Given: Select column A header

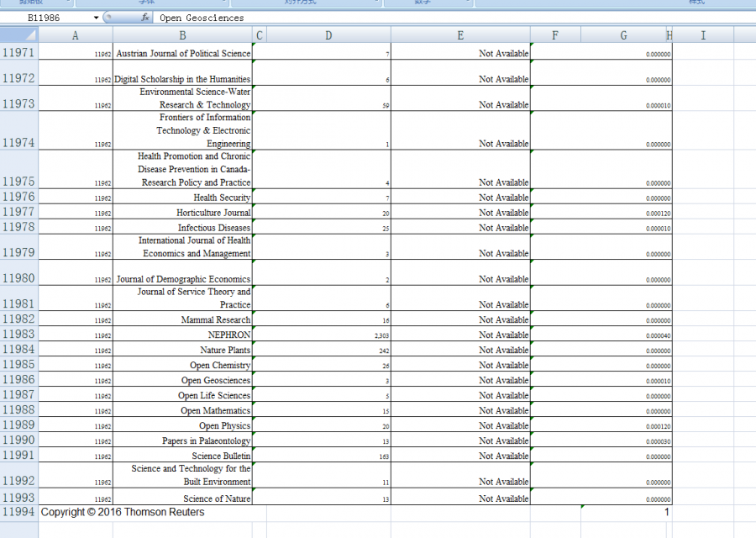Looking at the screenshot, I should pos(76,35).
